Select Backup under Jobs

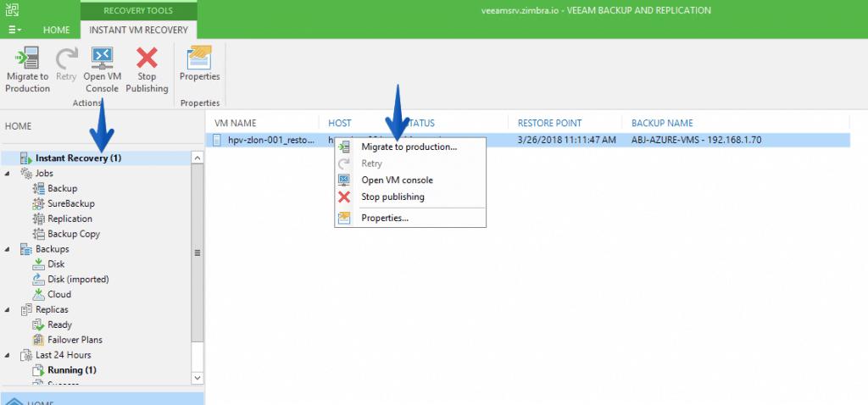63,189
